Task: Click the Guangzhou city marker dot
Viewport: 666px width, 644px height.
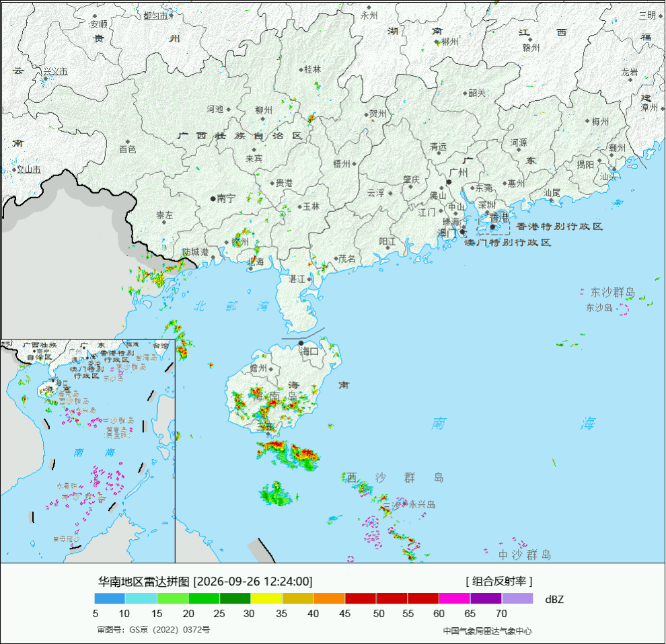Action: point(449,182)
